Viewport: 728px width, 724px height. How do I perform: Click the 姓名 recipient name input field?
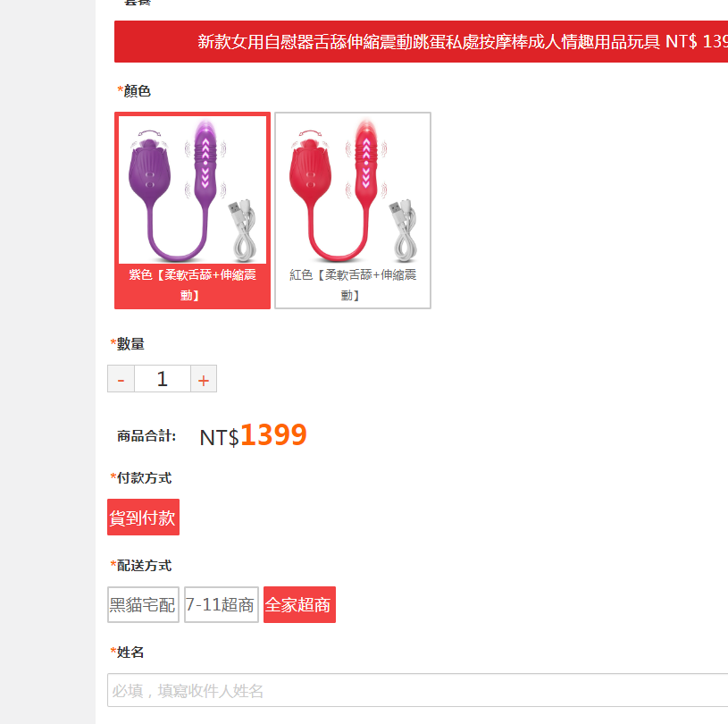pos(418,690)
